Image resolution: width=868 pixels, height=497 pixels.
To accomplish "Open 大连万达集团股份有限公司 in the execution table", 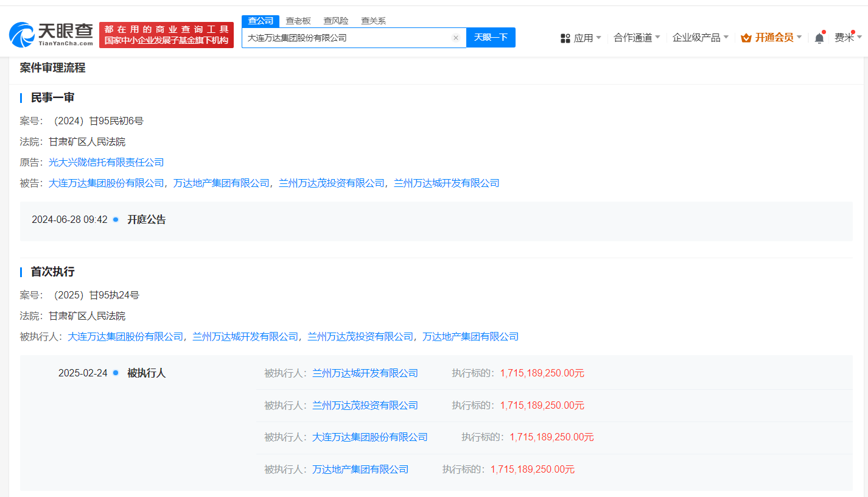I will pos(370,437).
